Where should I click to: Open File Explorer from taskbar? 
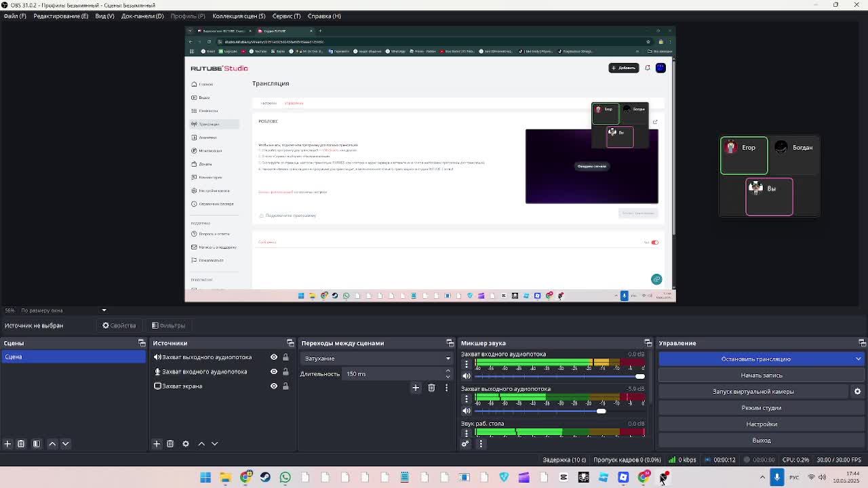[x=225, y=477]
